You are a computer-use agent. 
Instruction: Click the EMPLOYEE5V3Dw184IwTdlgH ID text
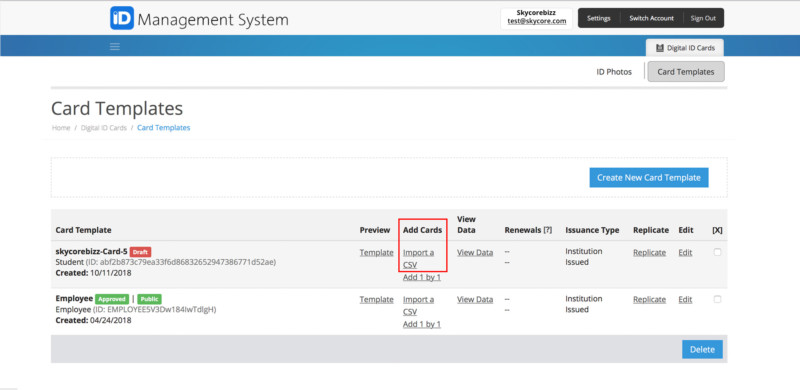pos(155,309)
